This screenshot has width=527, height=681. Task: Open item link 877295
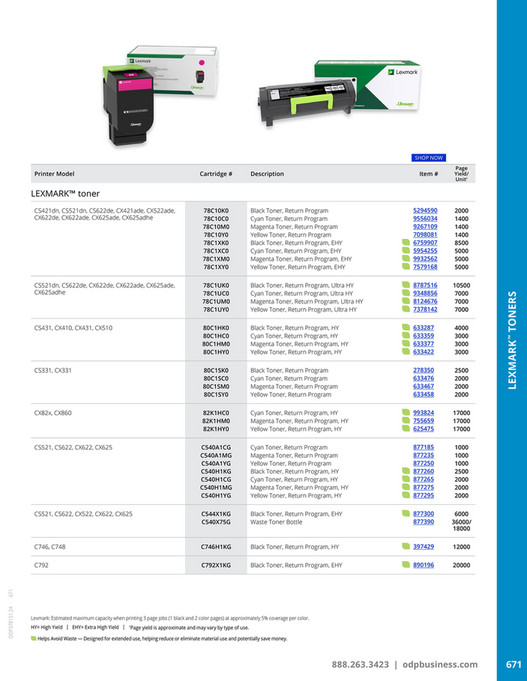(423, 496)
